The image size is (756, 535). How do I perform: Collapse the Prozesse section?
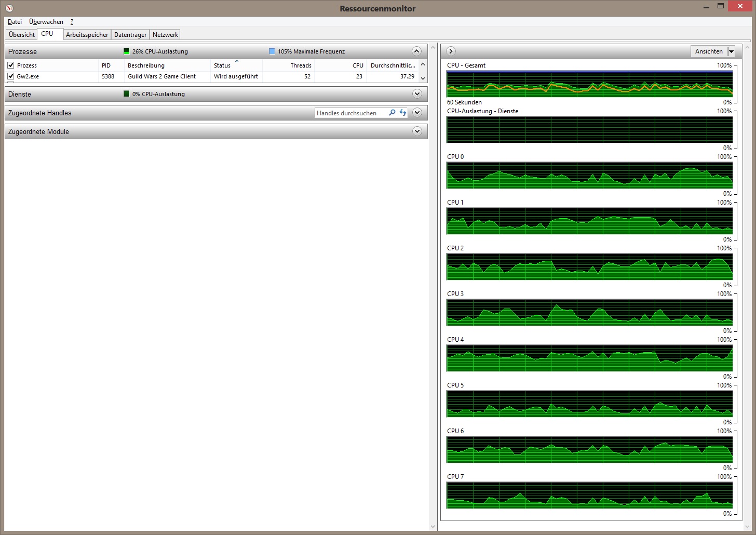[x=416, y=51]
